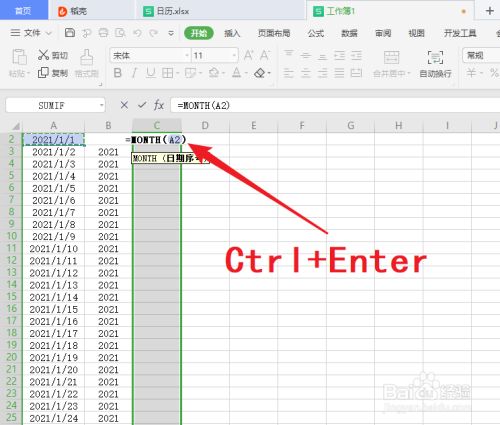Viewport: 500px width, 425px height.
Task: Click the Print icon in quick toolbar
Action: click(x=104, y=33)
